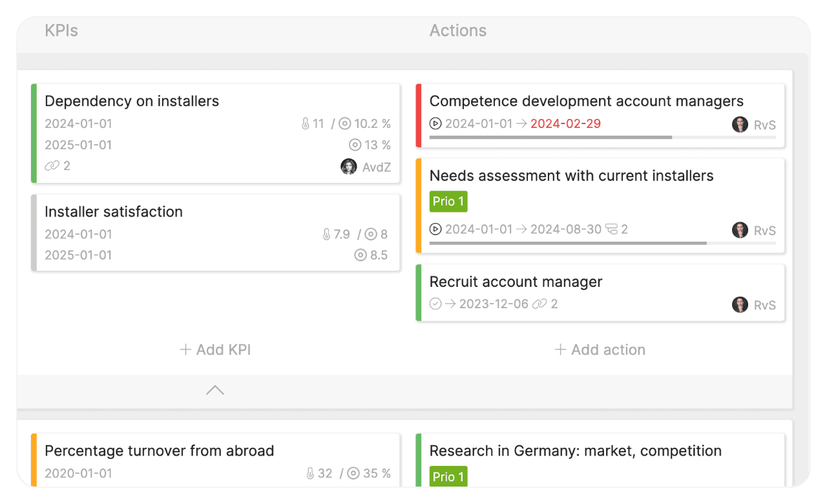
Task: Click Add action button
Action: click(600, 350)
